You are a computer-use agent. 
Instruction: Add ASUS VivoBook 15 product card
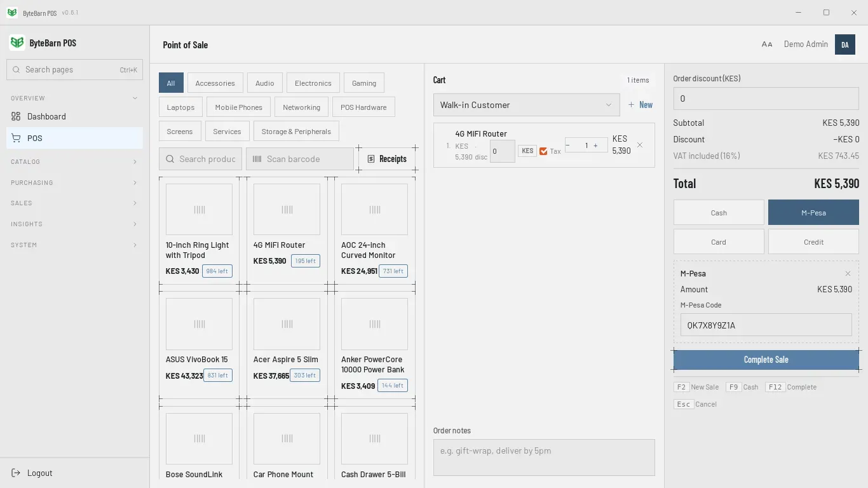199,345
